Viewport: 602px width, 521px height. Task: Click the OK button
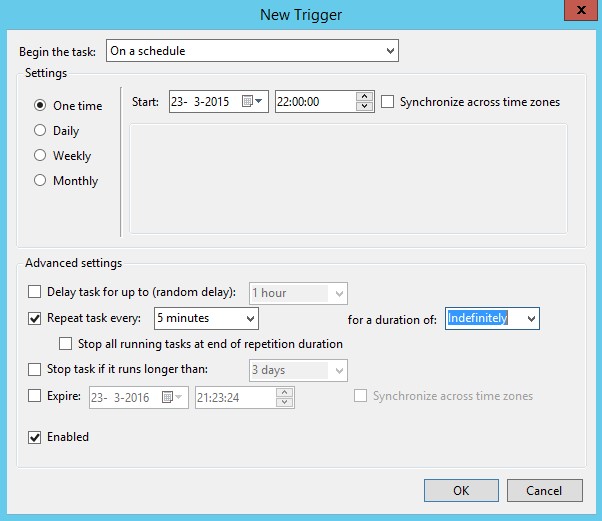click(460, 491)
